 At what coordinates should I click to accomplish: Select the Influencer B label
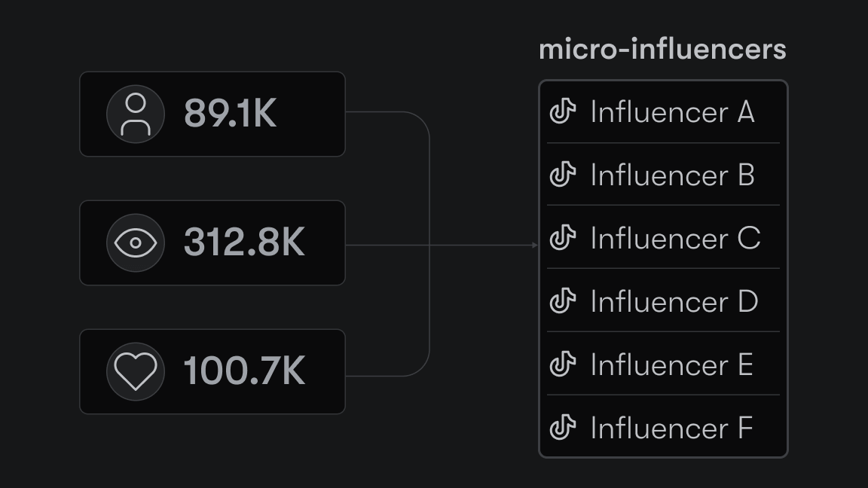pyautogui.click(x=672, y=175)
